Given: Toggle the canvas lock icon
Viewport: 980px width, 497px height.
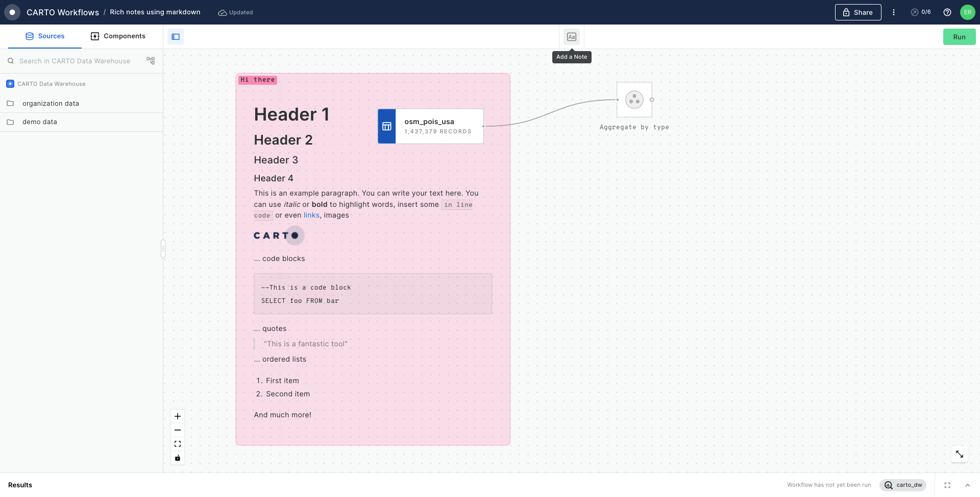Looking at the screenshot, I should (x=178, y=458).
